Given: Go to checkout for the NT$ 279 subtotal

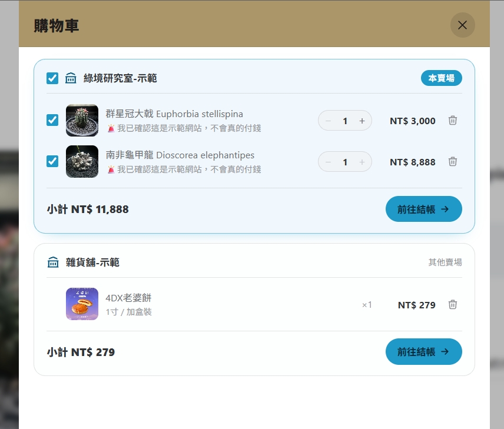Looking at the screenshot, I should [424, 351].
